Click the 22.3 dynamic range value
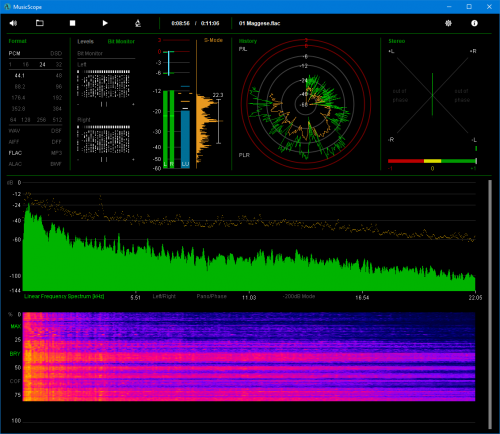 click(x=218, y=95)
